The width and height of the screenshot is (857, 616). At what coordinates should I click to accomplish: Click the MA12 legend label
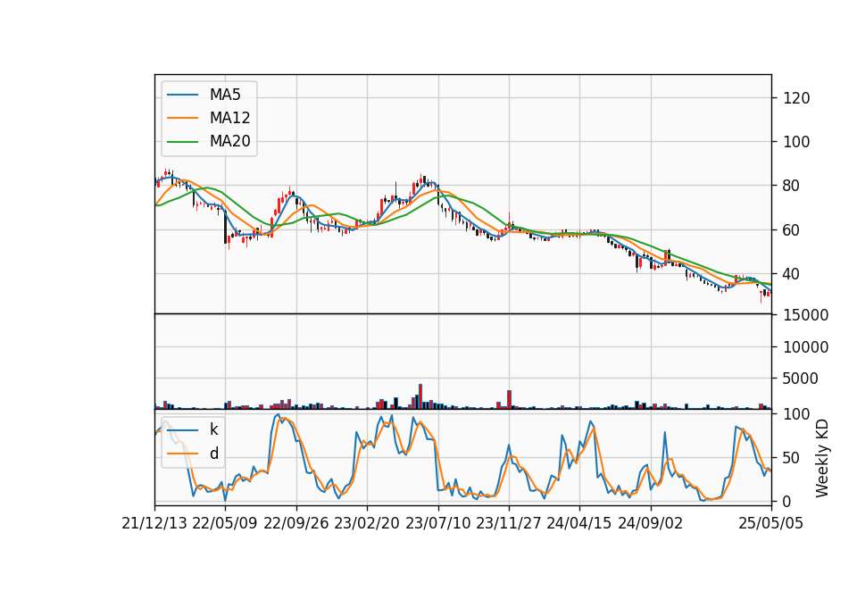point(229,118)
